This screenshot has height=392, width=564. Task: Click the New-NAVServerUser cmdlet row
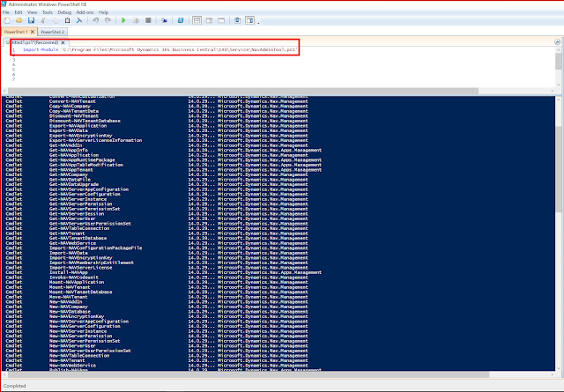(x=157, y=345)
